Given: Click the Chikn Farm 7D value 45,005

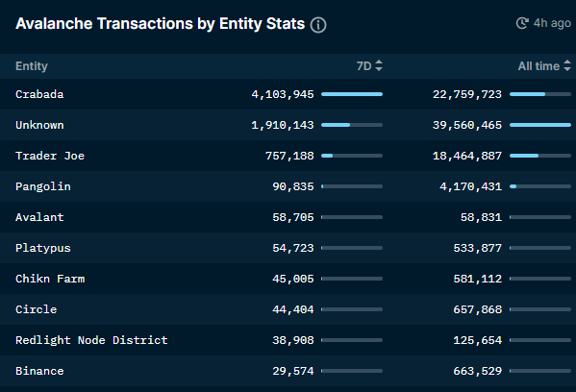Looking at the screenshot, I should point(293,279).
